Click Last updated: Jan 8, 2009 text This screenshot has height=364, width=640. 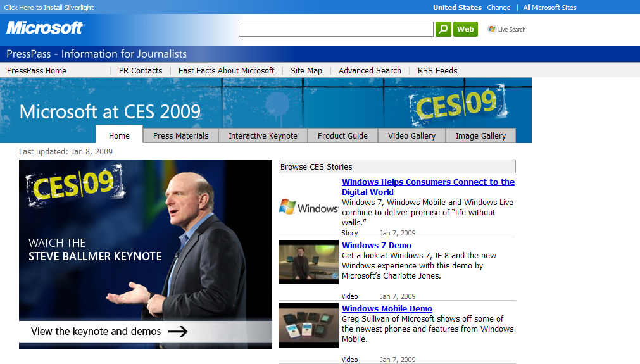point(66,152)
